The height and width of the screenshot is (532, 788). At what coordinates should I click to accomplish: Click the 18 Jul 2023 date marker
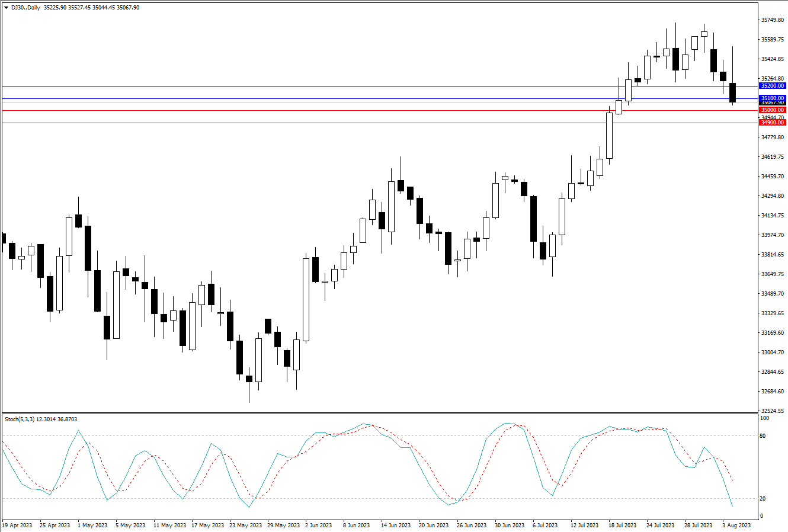point(622,525)
